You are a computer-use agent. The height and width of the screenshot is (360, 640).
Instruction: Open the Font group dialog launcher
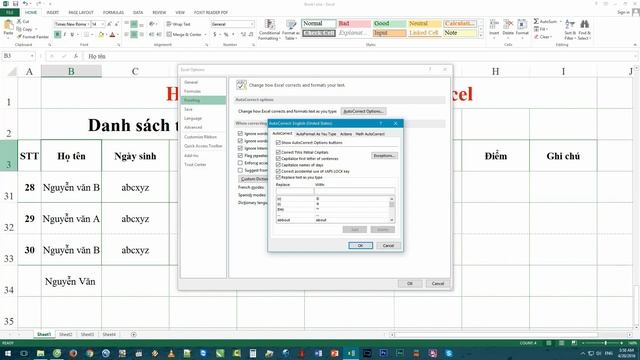(118, 44)
